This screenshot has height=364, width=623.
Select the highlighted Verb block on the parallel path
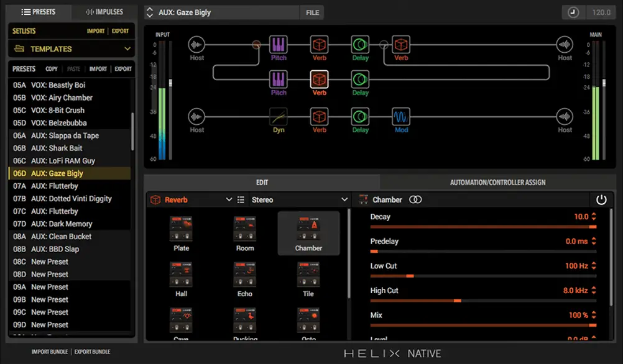coord(319,79)
